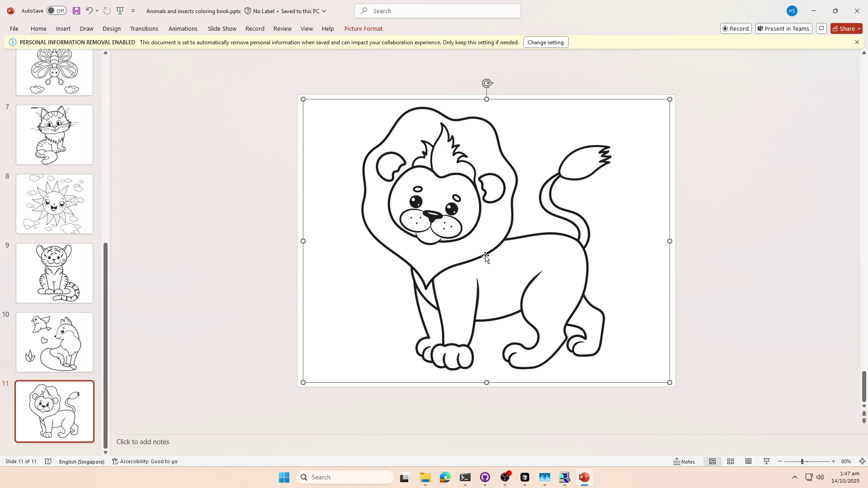Screen dimensions: 868x488
Task: Click the Change setting button
Action: click(x=545, y=42)
